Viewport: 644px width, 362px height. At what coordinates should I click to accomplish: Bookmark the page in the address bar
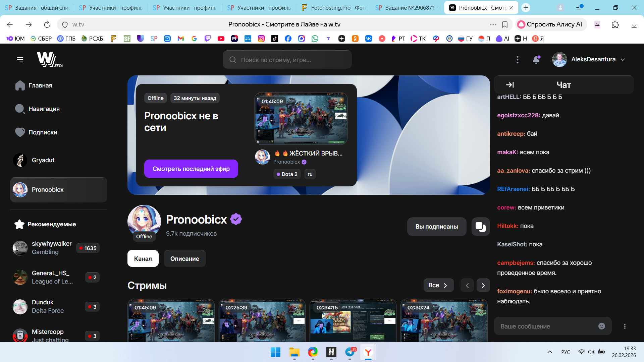[504, 24]
